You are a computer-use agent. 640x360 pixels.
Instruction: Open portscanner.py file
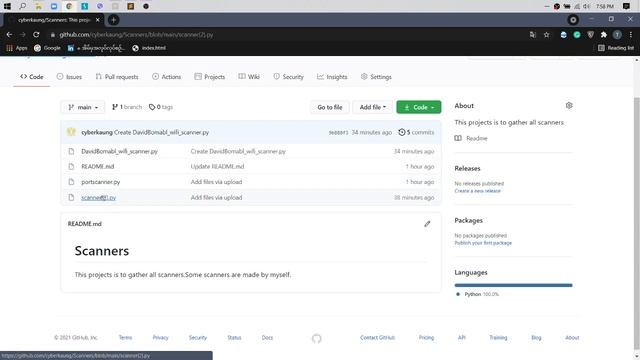(x=100, y=182)
